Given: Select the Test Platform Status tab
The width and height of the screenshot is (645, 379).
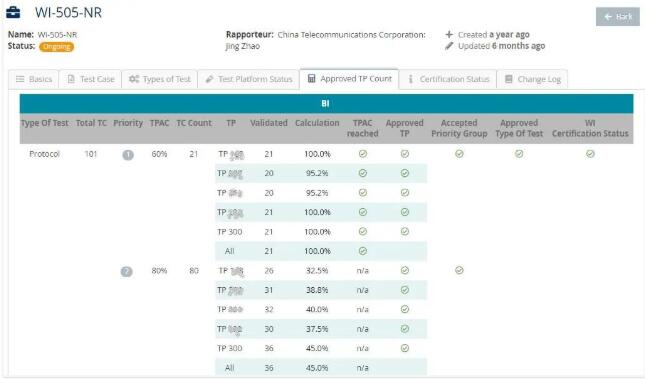Looking at the screenshot, I should (248, 79).
